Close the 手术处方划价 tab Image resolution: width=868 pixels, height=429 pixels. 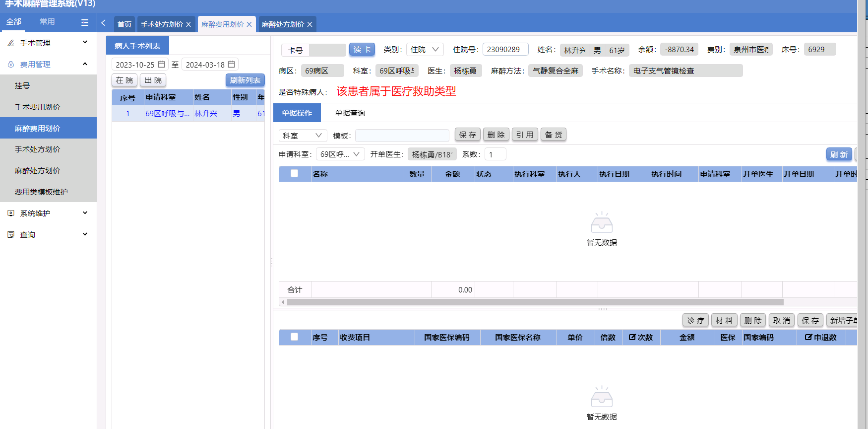coord(188,24)
